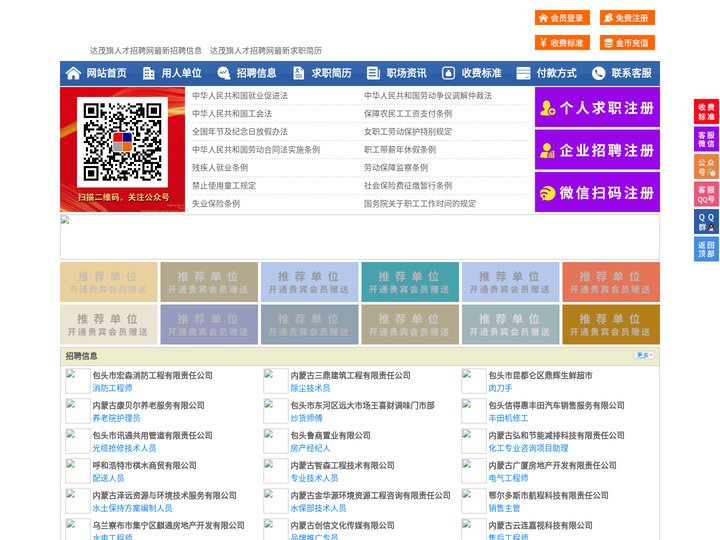Click the home icon beside 网站首页
Screen dimensions: 720x540
pos(73,73)
